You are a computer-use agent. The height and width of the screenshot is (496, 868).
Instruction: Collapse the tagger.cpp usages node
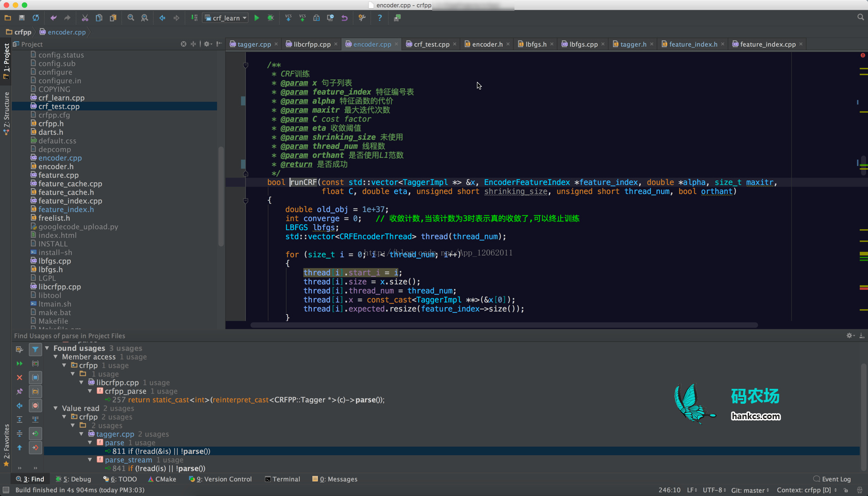coord(81,434)
